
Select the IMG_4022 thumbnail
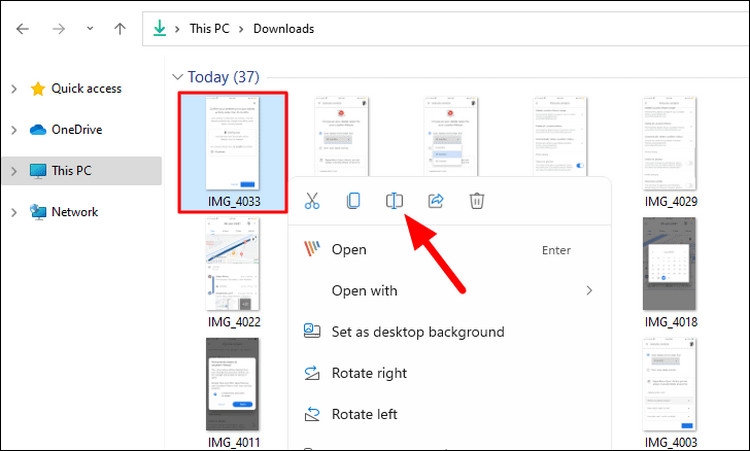(233, 264)
